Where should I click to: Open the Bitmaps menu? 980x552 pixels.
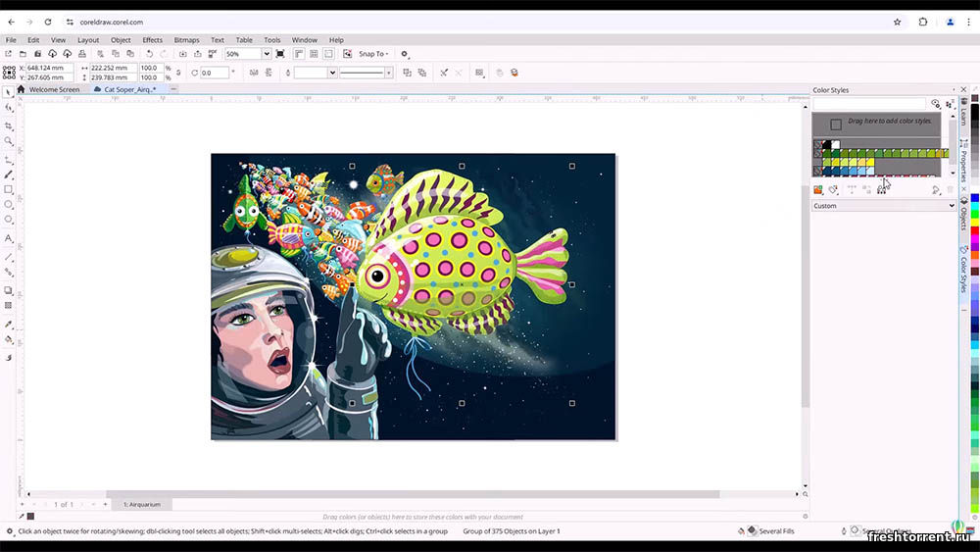(186, 40)
